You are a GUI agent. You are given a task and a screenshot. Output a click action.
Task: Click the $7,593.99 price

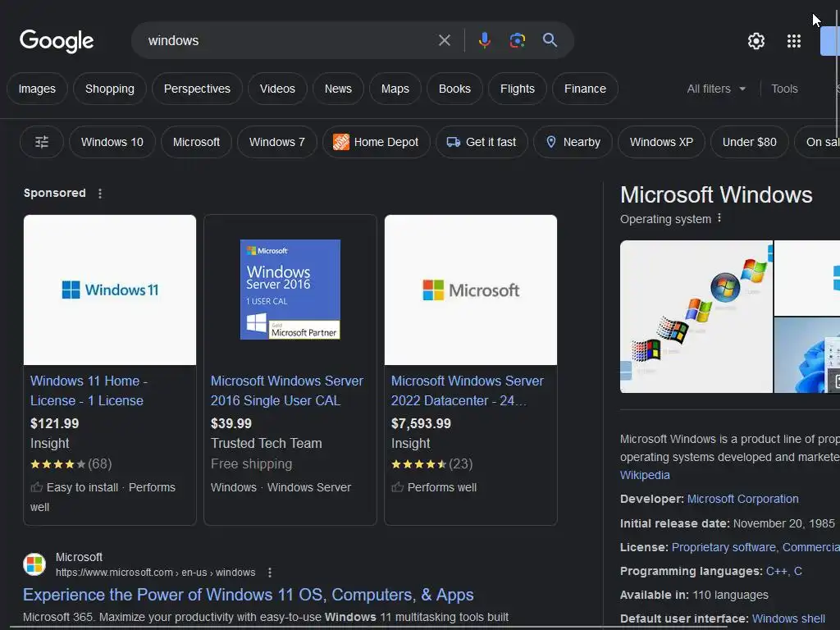(421, 424)
